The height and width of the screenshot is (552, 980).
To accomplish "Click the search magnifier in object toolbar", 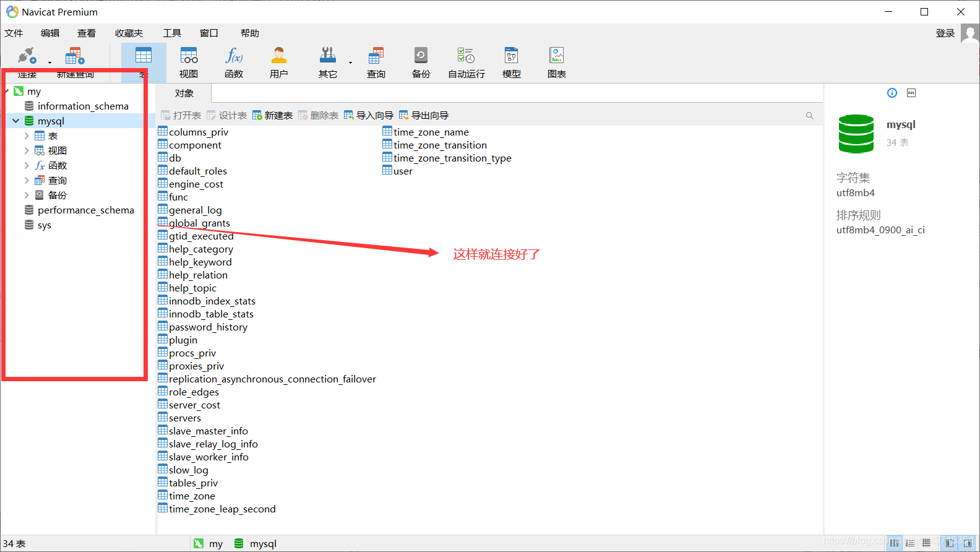I will pos(810,116).
